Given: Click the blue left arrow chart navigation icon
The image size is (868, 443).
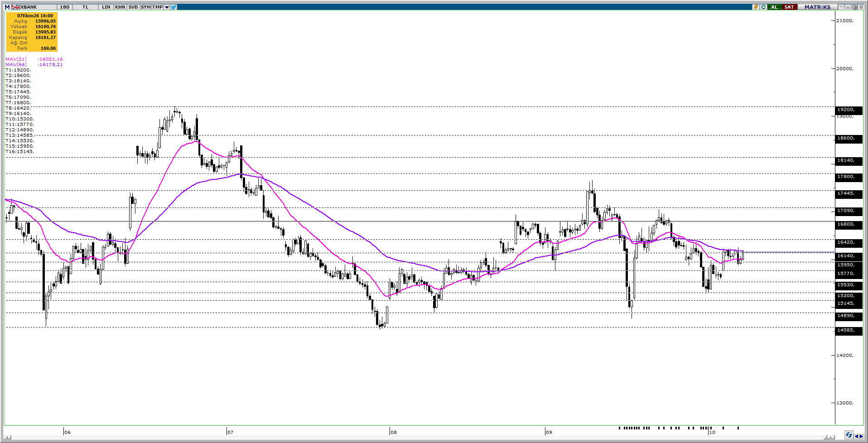Looking at the screenshot, I should point(856,437).
